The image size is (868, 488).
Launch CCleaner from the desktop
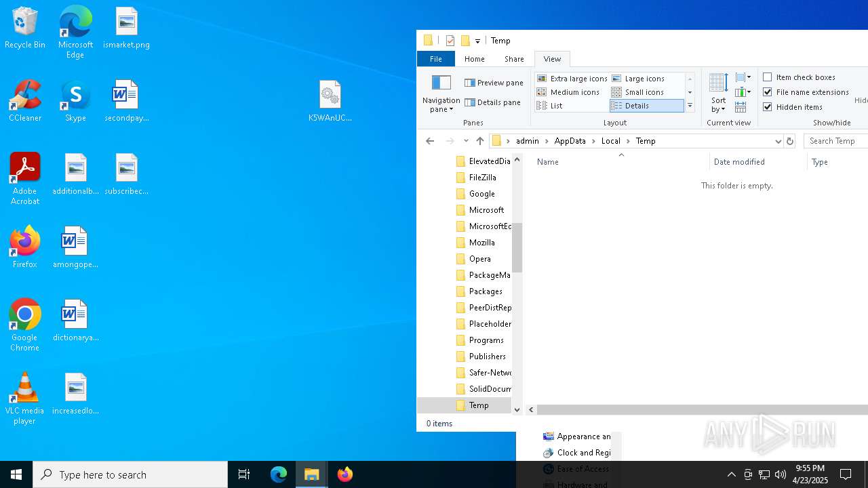[x=25, y=102]
